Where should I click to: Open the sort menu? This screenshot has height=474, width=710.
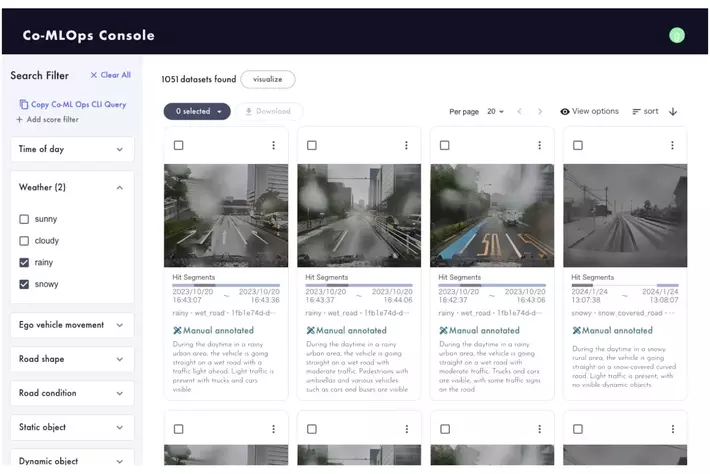tap(645, 112)
